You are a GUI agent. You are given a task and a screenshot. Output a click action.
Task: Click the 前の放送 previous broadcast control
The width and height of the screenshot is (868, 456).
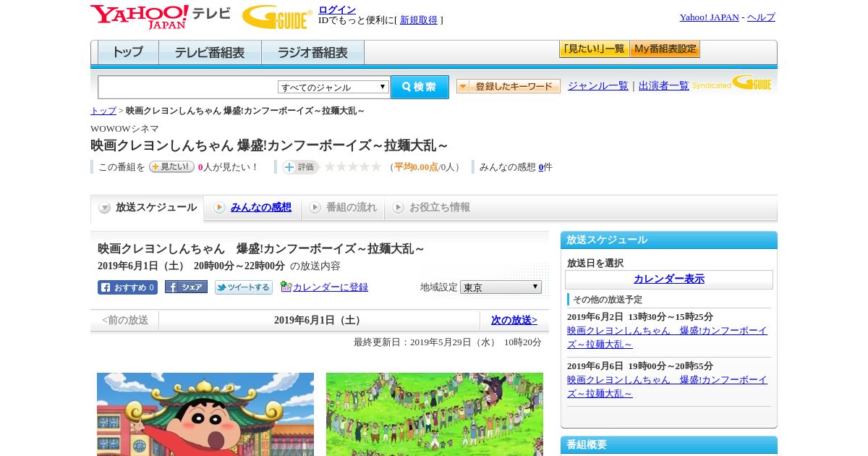(x=125, y=320)
